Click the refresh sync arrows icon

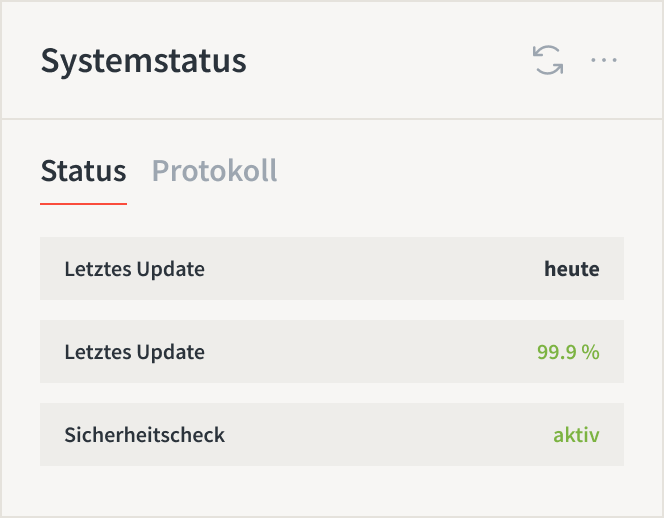[x=548, y=60]
